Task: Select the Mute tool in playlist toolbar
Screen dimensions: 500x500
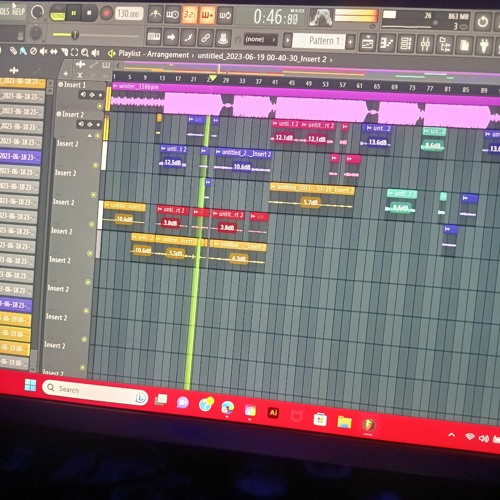Action: [43, 51]
